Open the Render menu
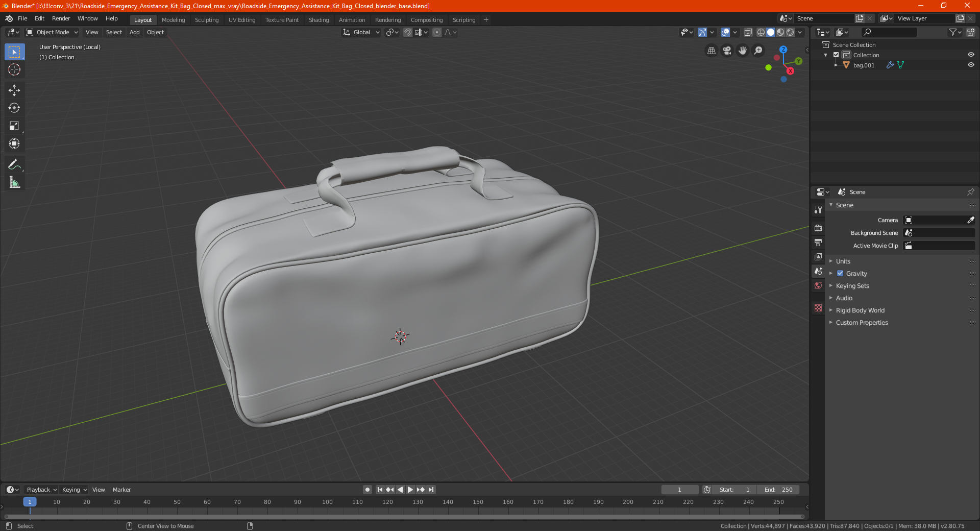 pos(61,18)
